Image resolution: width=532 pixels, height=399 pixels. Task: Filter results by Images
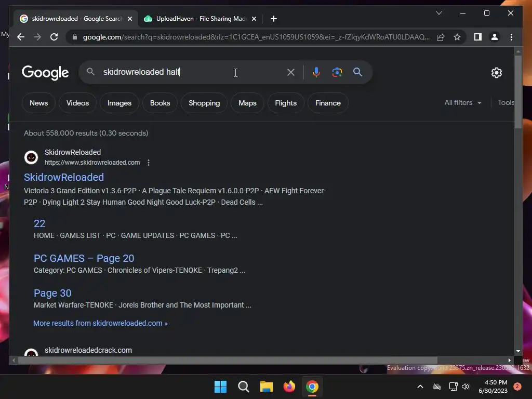[119, 103]
